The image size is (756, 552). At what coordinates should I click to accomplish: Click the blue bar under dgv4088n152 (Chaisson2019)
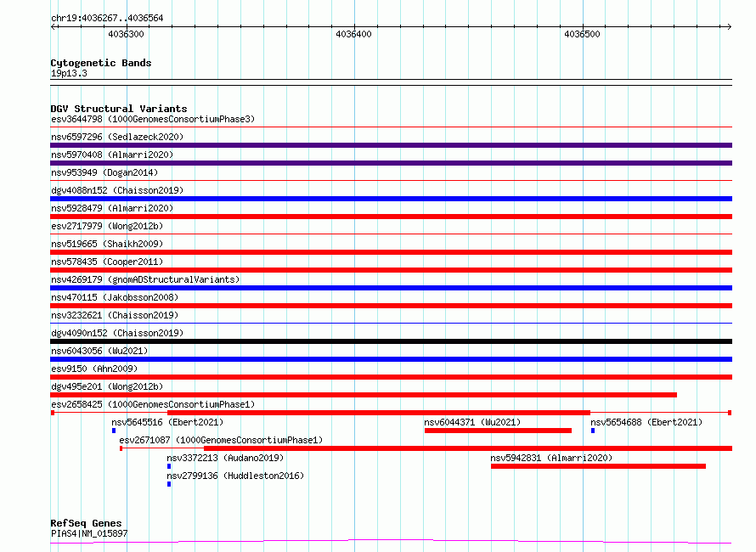click(391, 199)
